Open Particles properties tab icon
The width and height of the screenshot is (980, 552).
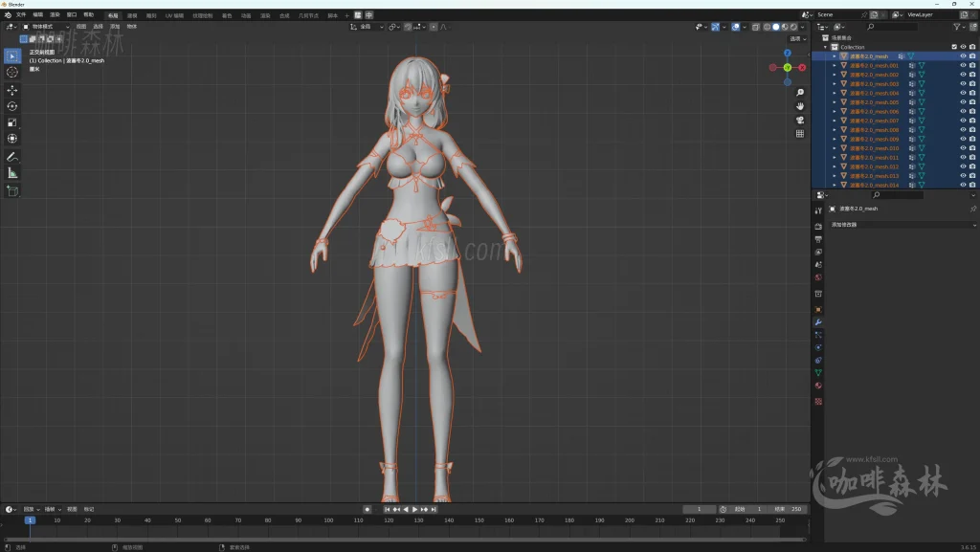click(818, 336)
